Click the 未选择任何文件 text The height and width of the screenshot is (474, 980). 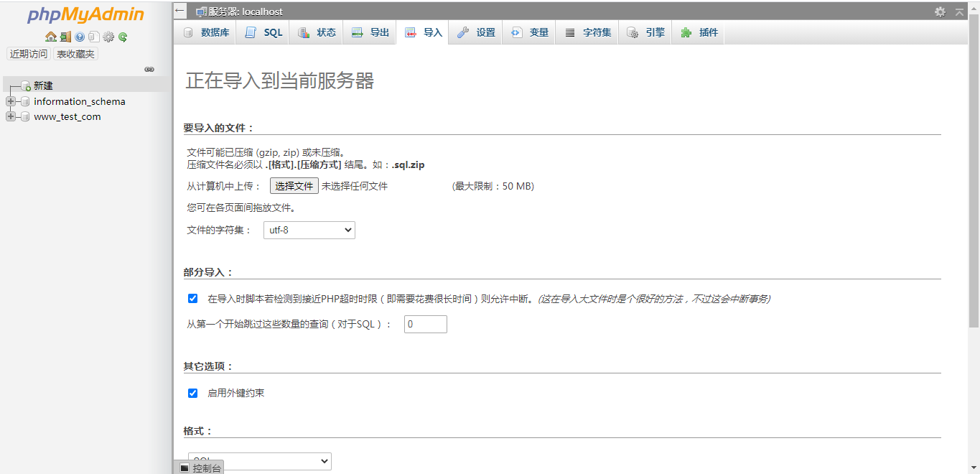tap(355, 186)
